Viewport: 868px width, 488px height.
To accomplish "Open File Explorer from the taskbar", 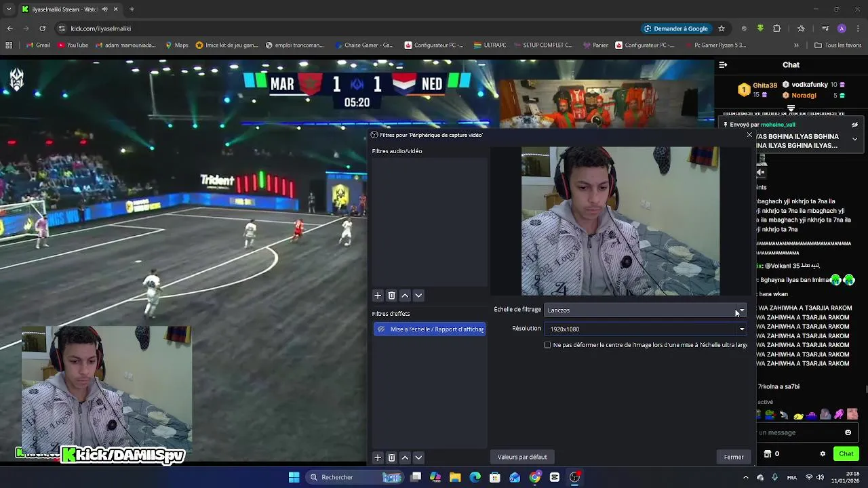I will coord(455,477).
